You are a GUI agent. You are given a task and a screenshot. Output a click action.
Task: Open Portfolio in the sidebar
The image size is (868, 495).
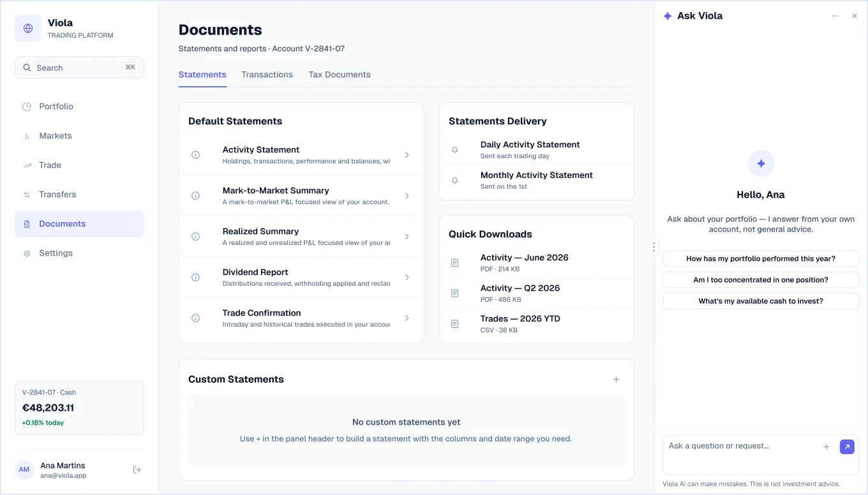pyautogui.click(x=79, y=107)
